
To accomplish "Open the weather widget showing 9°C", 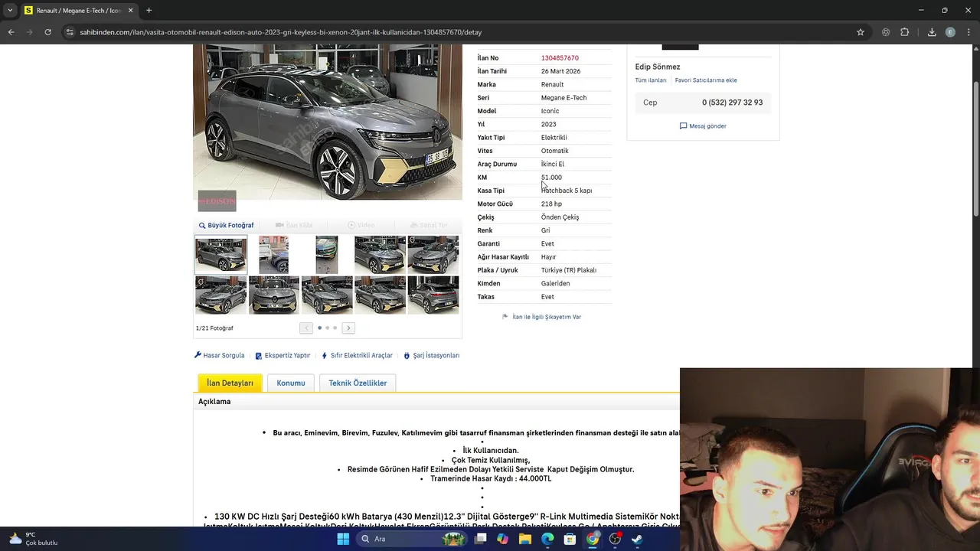I will point(34,539).
